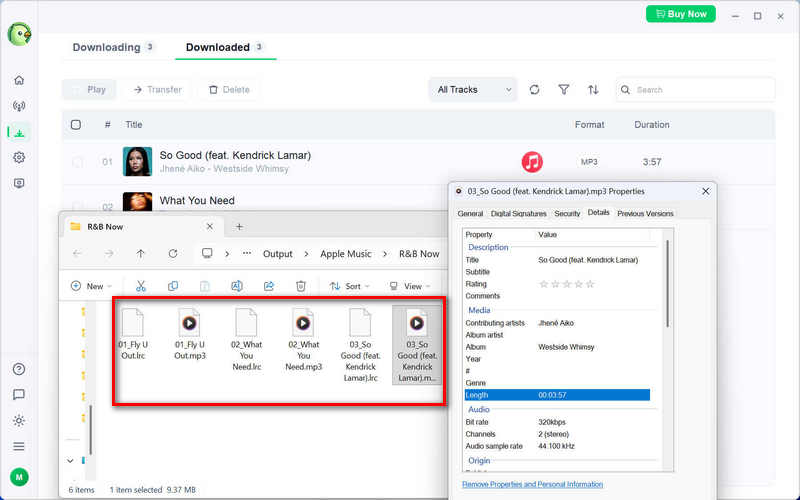Click the Cut scissors icon in Explorer
Screen dimensions: 800x500
[141, 286]
